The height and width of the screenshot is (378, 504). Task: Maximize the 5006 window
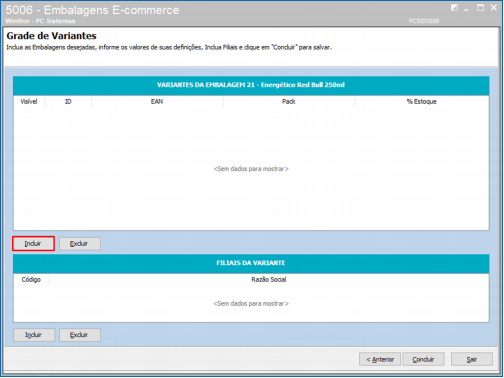coord(480,8)
